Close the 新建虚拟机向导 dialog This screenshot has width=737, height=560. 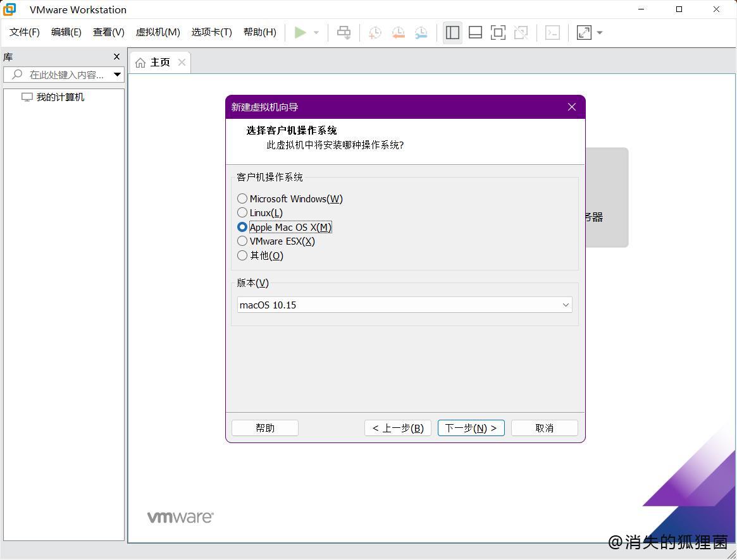pos(571,107)
